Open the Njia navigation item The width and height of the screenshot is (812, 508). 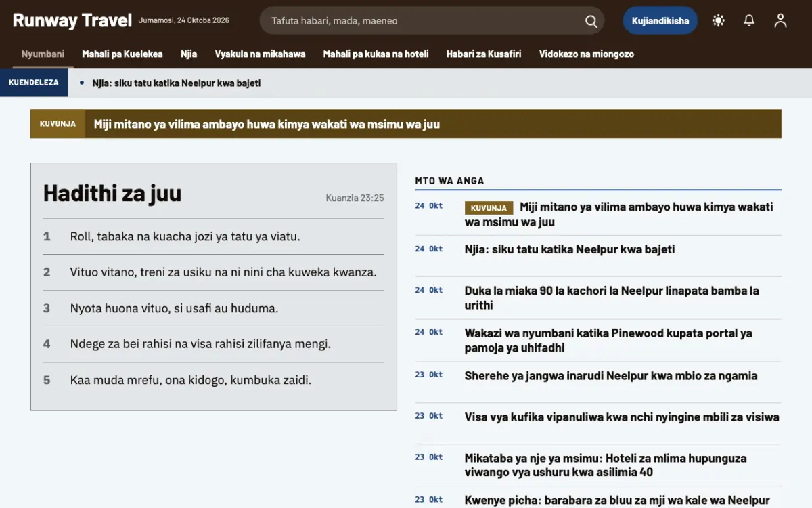189,54
